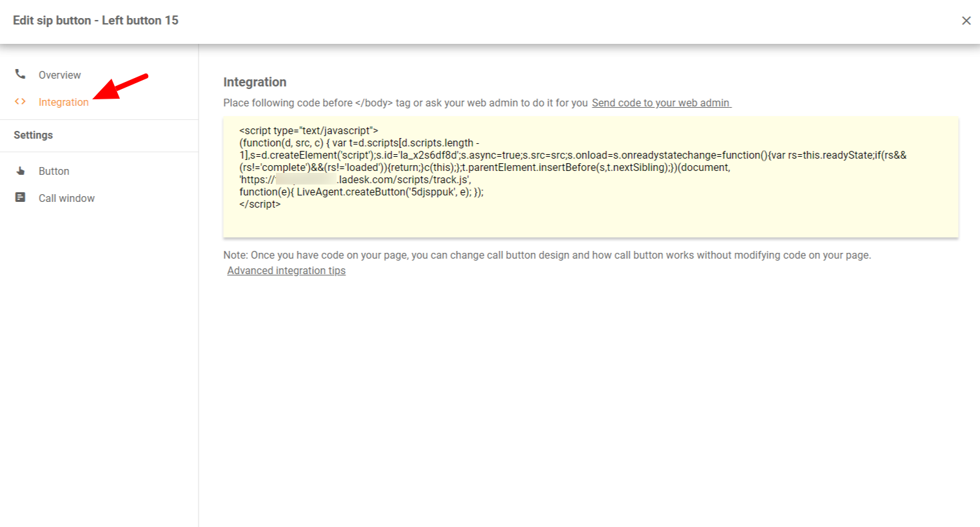Viewport: 980px width, 527px height.
Task: Click the window icon beside Call window
Action: (21, 197)
